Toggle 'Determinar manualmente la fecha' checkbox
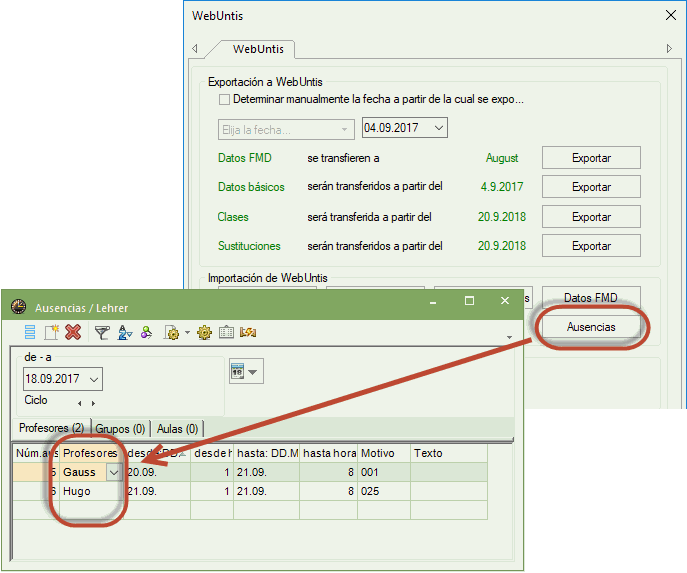This screenshot has width=687, height=573. tap(224, 99)
